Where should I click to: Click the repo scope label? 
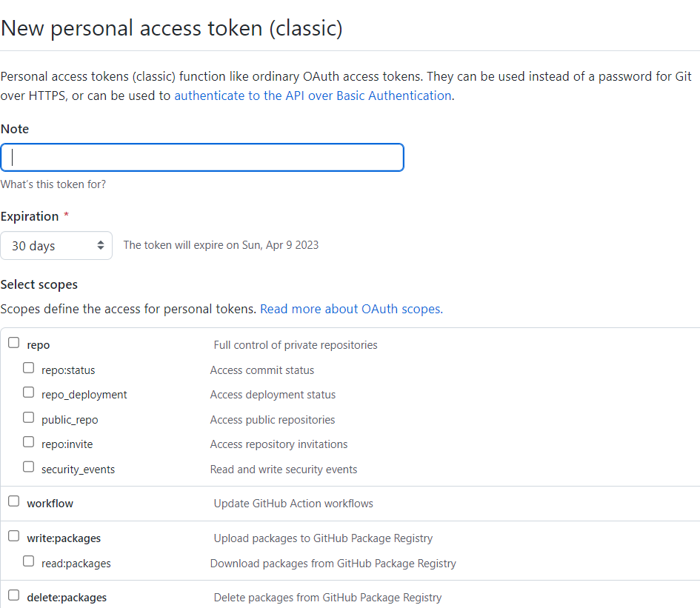[39, 345]
